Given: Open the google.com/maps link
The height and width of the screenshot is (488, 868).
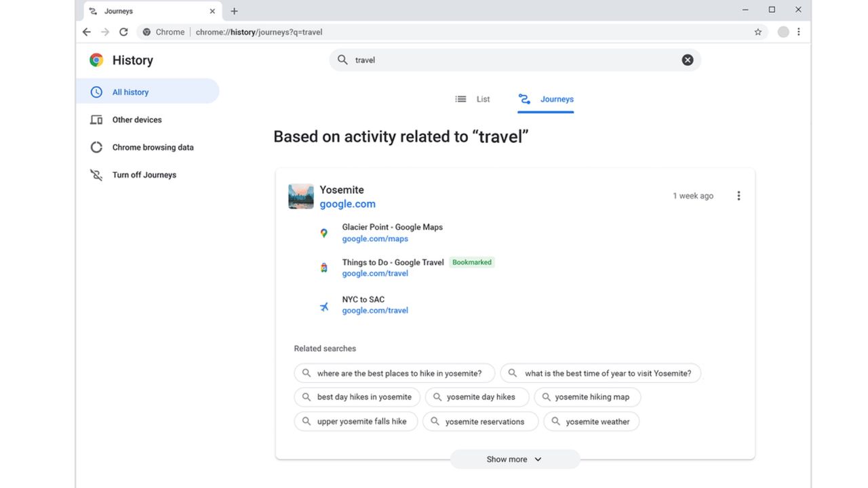Looking at the screenshot, I should (375, 239).
